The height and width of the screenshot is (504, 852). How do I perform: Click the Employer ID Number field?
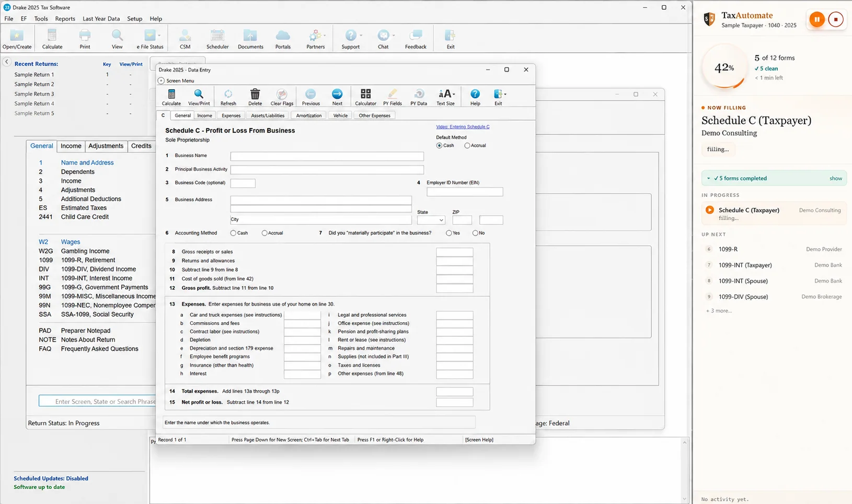point(465,192)
